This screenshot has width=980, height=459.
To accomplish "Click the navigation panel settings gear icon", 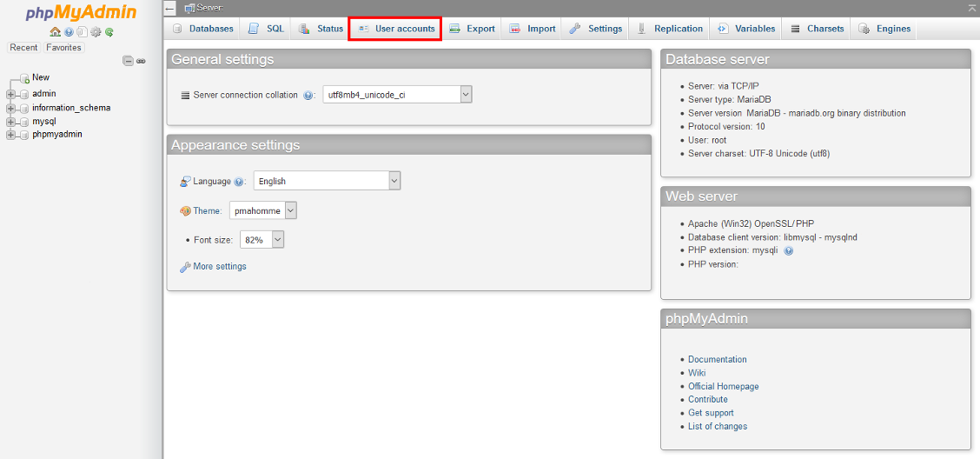I will pyautogui.click(x=96, y=32).
